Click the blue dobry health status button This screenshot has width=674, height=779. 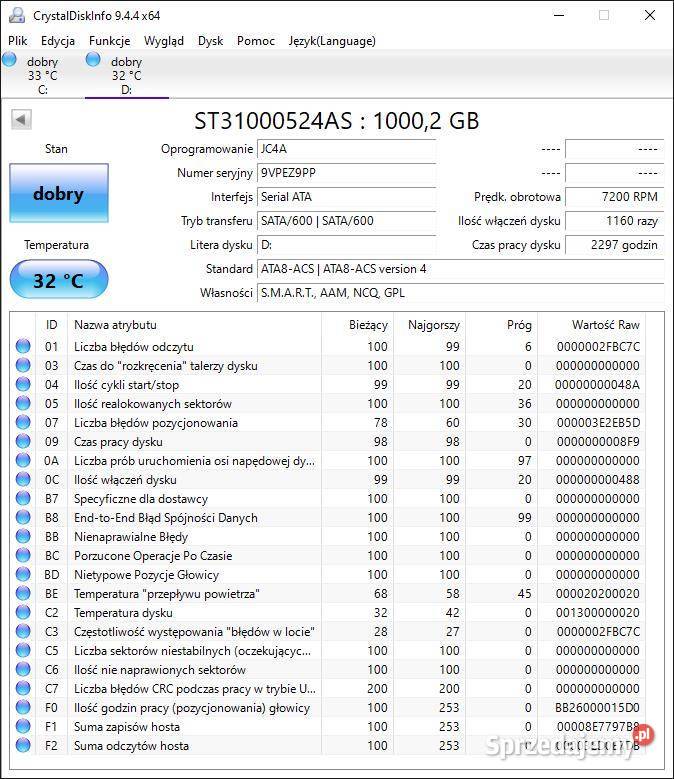point(59,193)
